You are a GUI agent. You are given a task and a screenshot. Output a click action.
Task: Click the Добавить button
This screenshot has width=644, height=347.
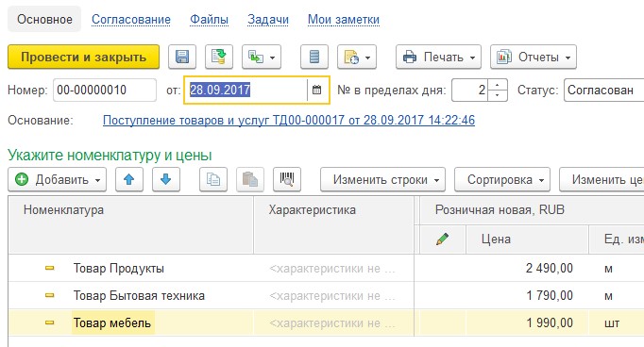pos(57,179)
